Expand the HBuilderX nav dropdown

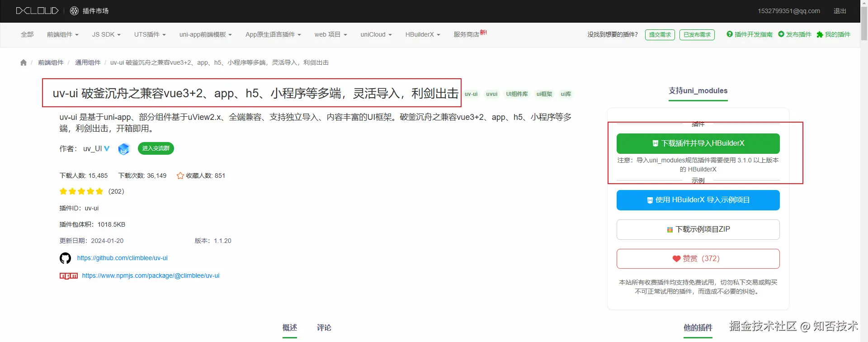pyautogui.click(x=423, y=34)
